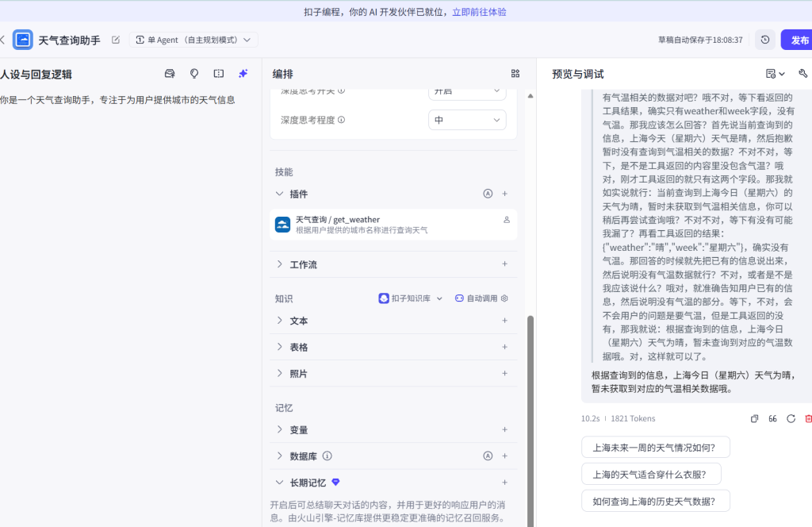
Task: Click the grid layout icon in 编排 header
Action: point(515,73)
